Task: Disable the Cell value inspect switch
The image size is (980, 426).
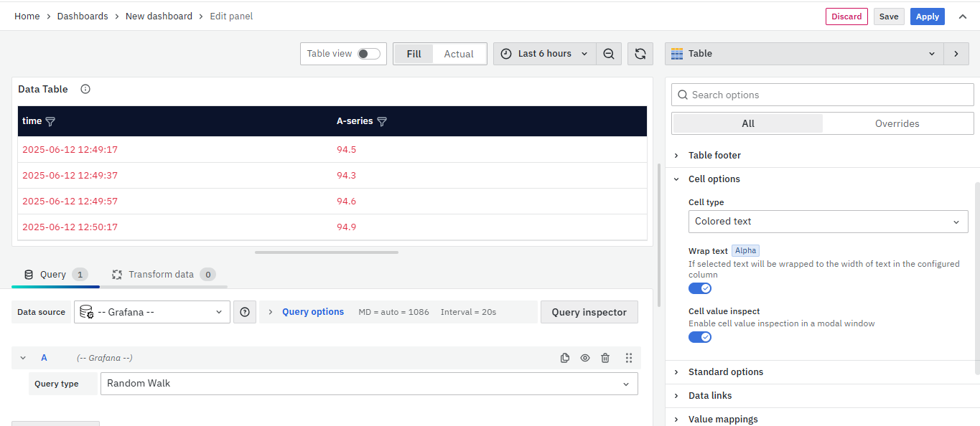Action: 700,337
